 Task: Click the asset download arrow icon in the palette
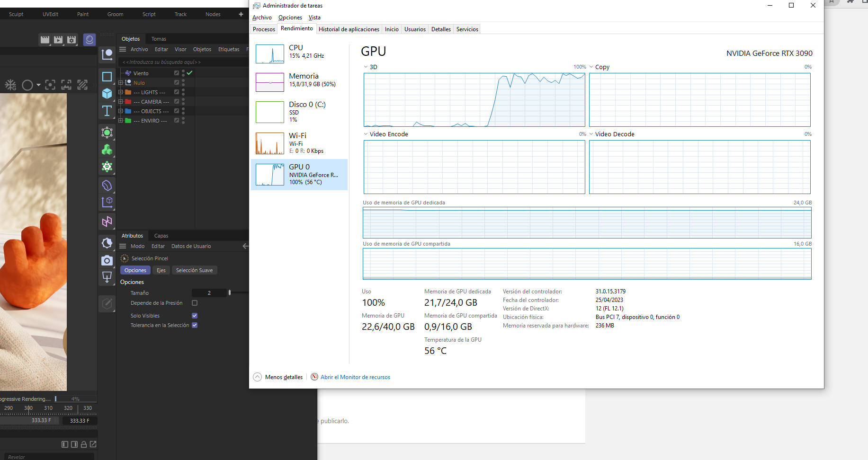[107, 277]
